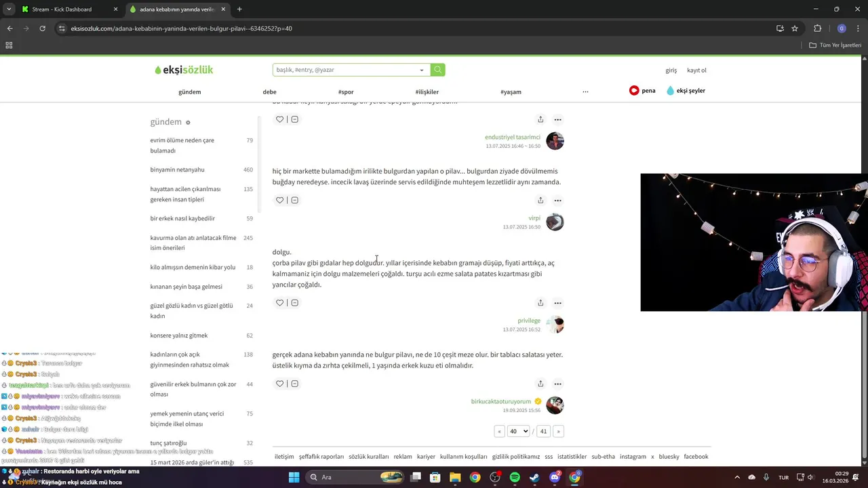Open Spotify from taskbar
This screenshot has width=868, height=488.
pos(515,477)
